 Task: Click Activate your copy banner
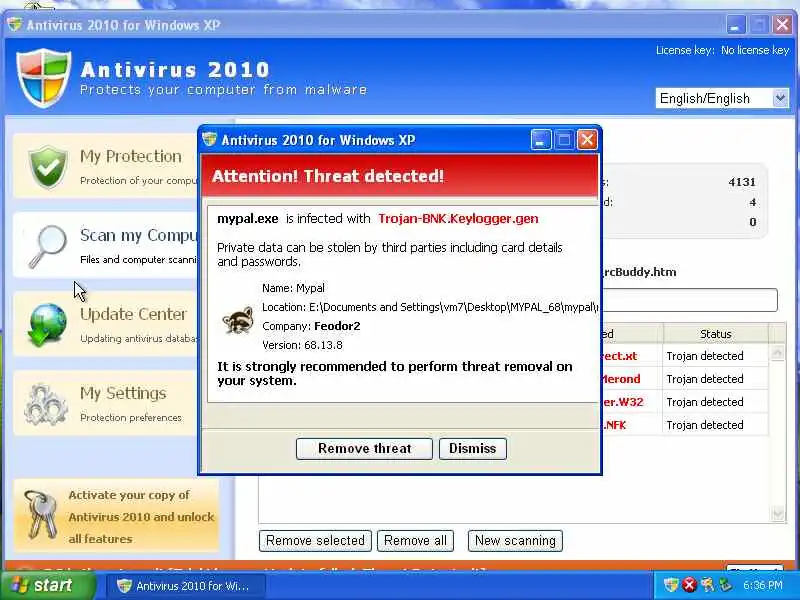[x=117, y=515]
